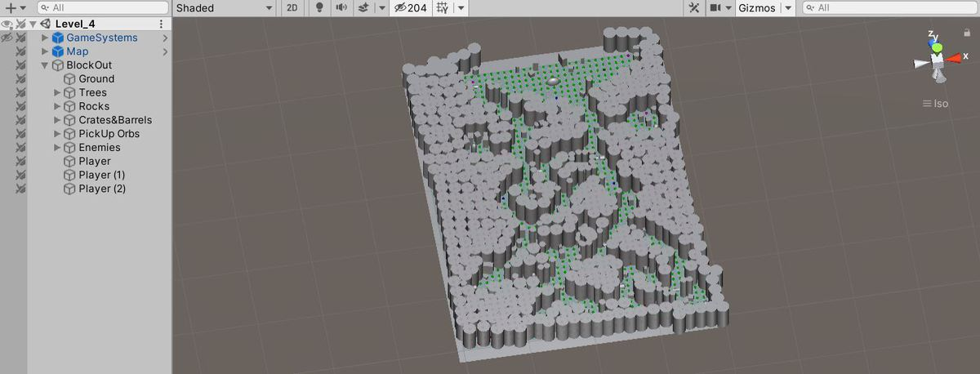
Task: Select the Player (1) object
Action: point(102,176)
